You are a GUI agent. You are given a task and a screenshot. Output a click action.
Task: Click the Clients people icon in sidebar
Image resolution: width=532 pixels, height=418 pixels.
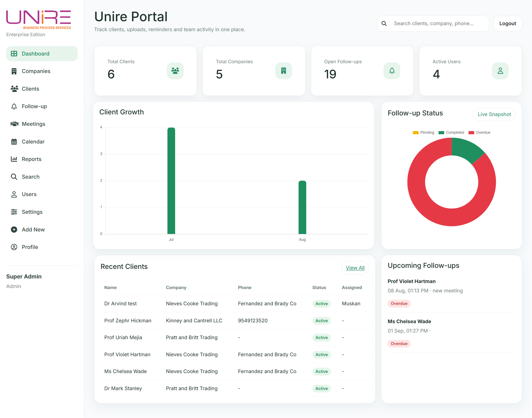[14, 89]
